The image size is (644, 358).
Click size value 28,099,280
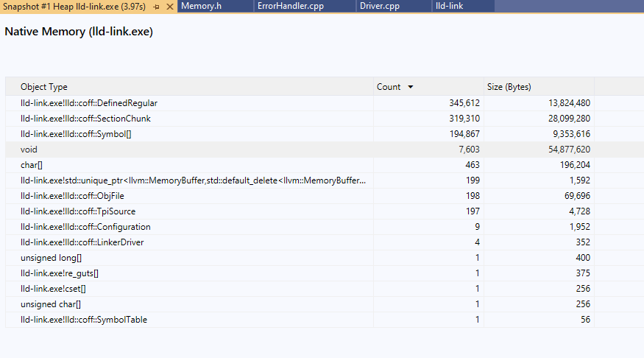569,119
